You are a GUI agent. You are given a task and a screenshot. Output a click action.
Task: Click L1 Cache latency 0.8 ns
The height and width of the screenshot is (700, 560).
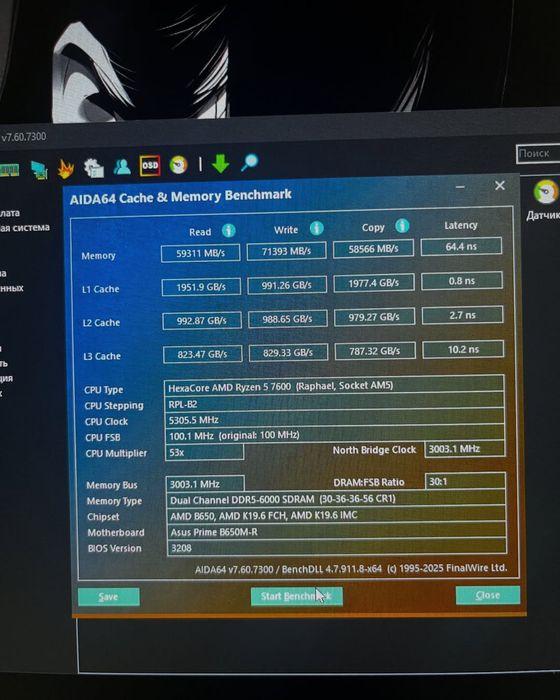(462, 281)
